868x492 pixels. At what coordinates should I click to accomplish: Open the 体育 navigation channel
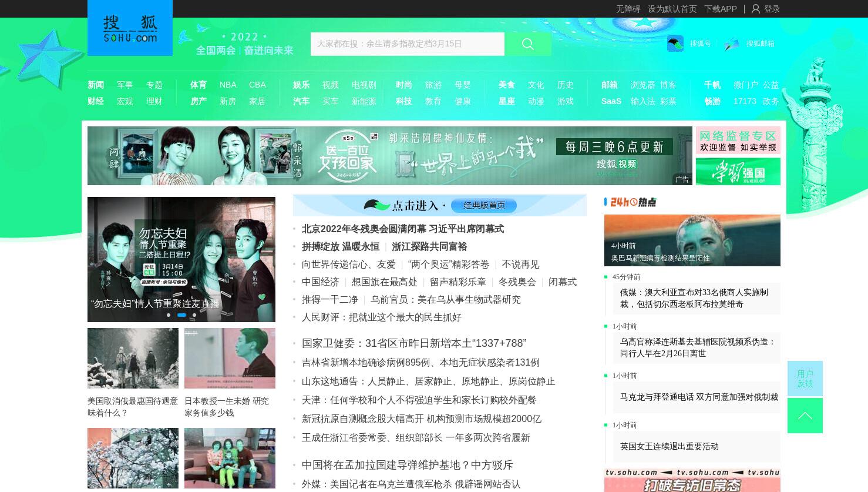pyautogui.click(x=199, y=85)
